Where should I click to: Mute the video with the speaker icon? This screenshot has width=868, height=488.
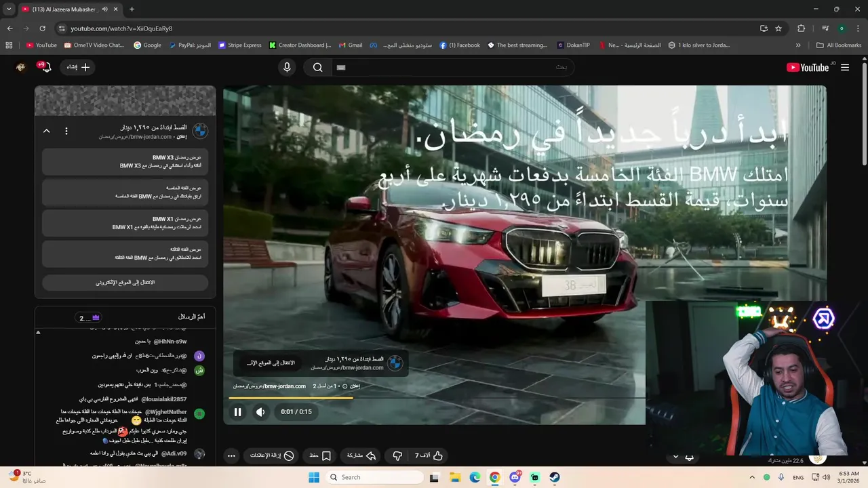pos(260,412)
